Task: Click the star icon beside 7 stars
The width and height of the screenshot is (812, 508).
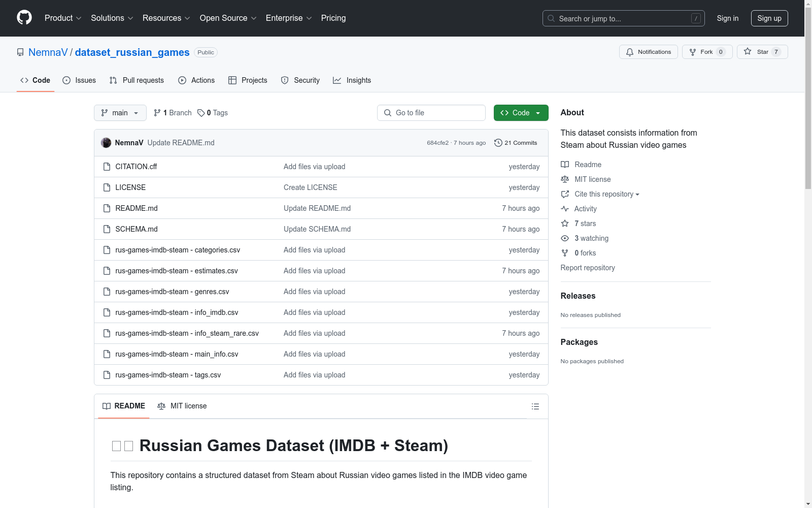Action: [x=565, y=224]
